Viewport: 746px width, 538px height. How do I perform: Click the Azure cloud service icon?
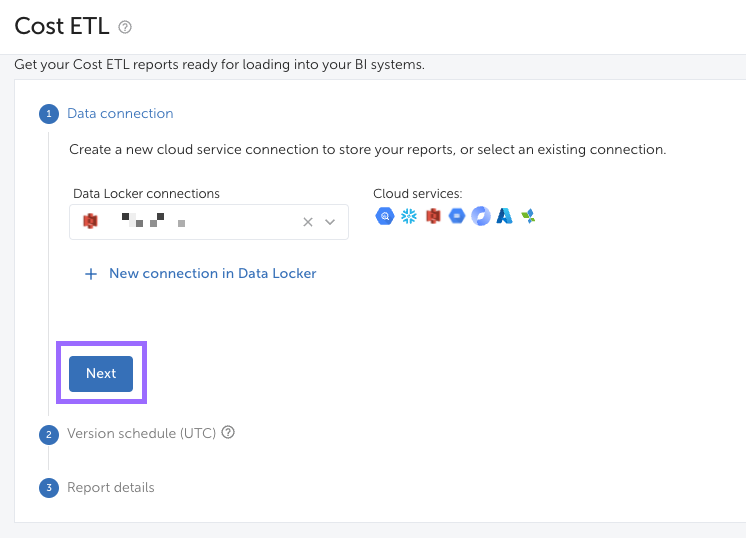[x=505, y=216]
